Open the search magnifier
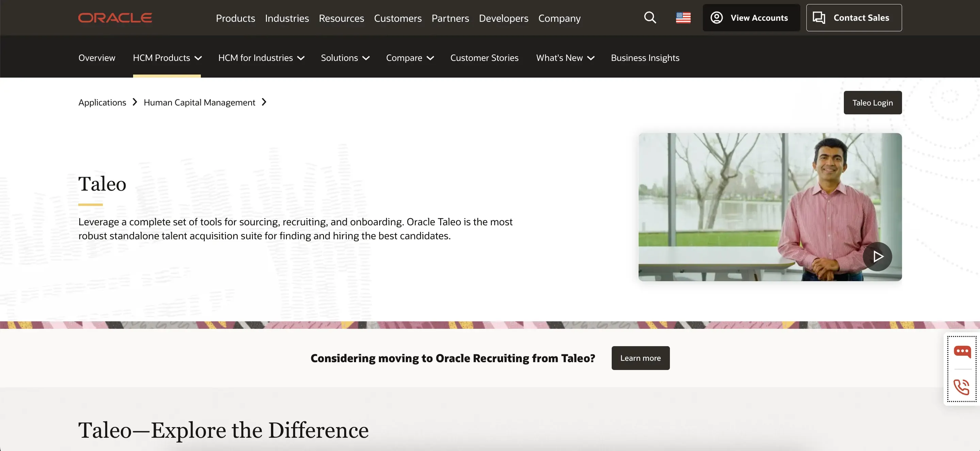The width and height of the screenshot is (980, 451). point(650,17)
